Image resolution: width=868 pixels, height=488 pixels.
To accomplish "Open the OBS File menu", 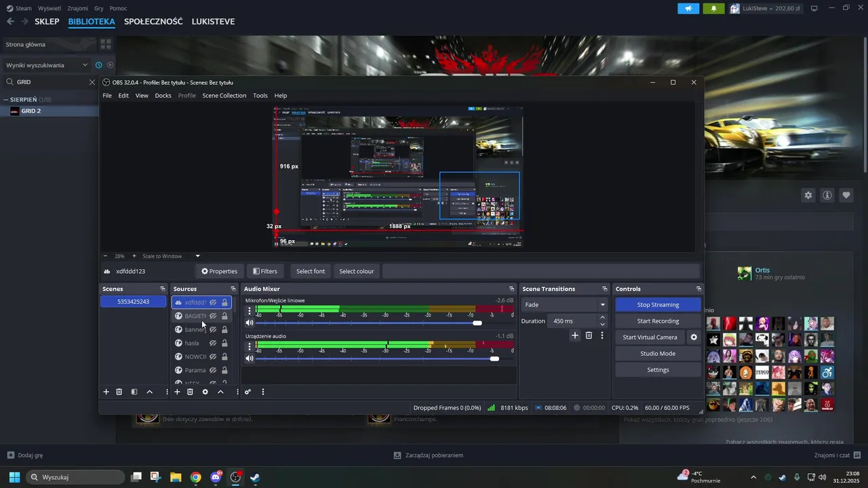I will [107, 96].
